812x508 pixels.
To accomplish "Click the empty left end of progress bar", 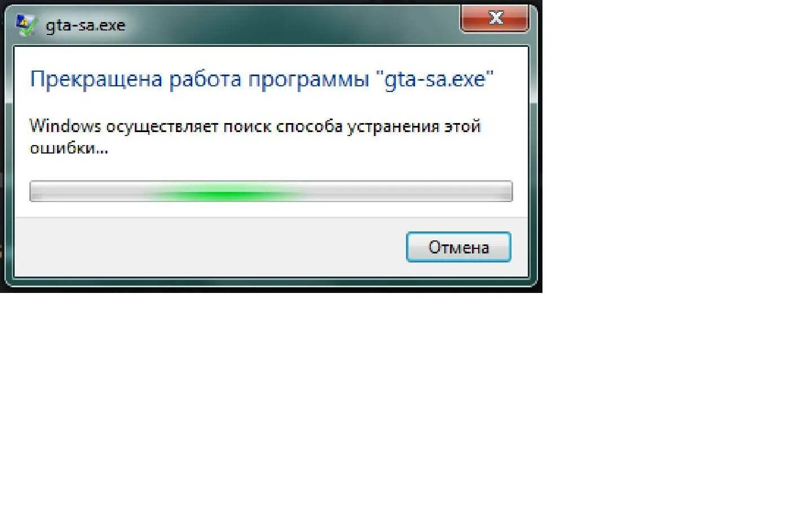I will 85,191.
